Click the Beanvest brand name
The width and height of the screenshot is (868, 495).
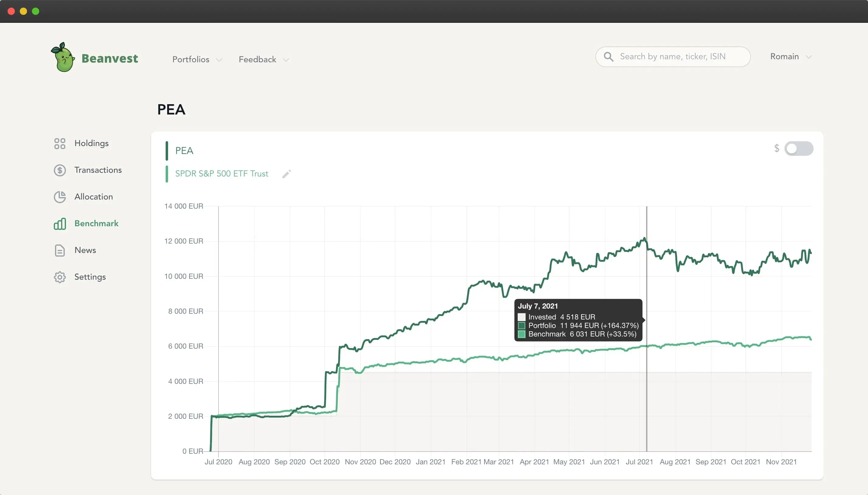[x=110, y=59]
